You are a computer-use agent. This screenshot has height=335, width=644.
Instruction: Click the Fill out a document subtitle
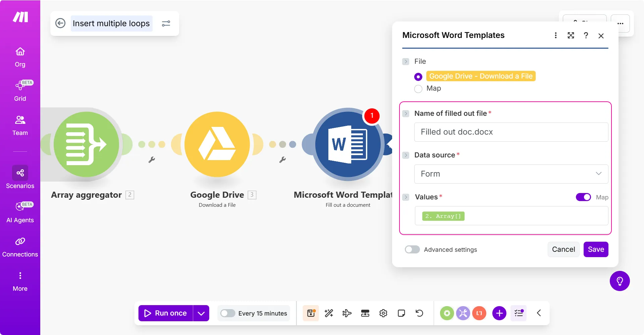coord(348,205)
